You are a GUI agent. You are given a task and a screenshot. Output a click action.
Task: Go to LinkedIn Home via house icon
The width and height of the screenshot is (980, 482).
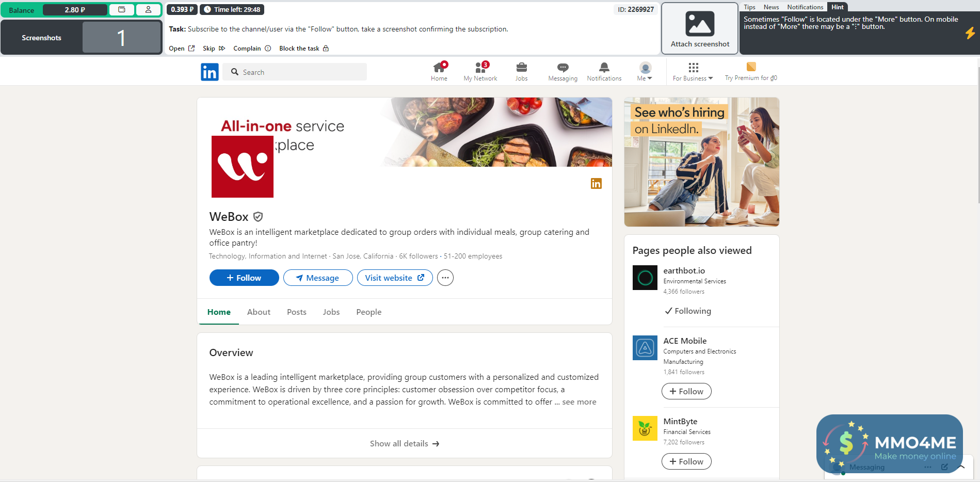point(439,72)
